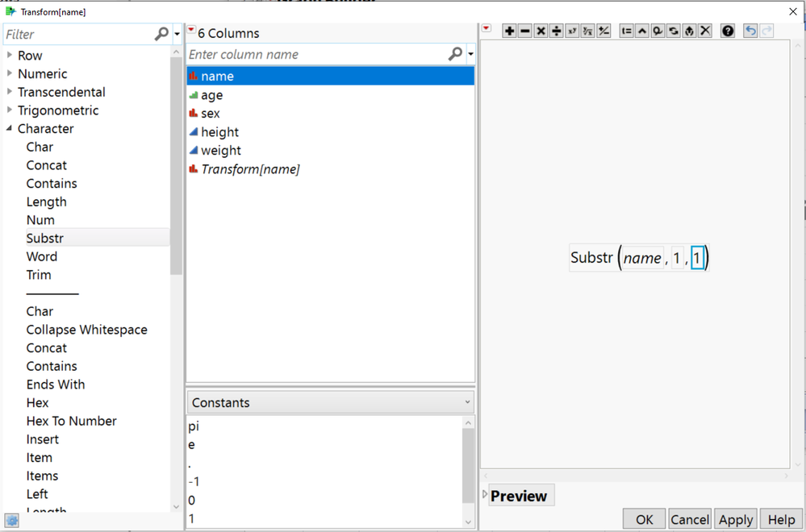Click the Multiply operator button

541,31
